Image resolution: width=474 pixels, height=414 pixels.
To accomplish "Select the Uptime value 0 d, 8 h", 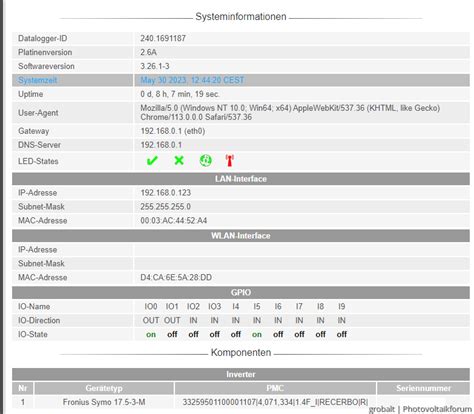I will (x=180, y=94).
